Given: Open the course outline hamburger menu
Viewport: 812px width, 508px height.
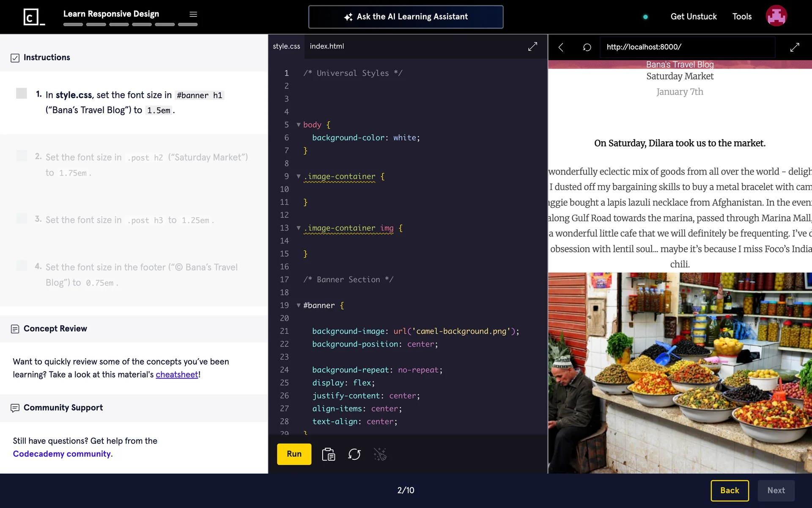Looking at the screenshot, I should [x=193, y=14].
